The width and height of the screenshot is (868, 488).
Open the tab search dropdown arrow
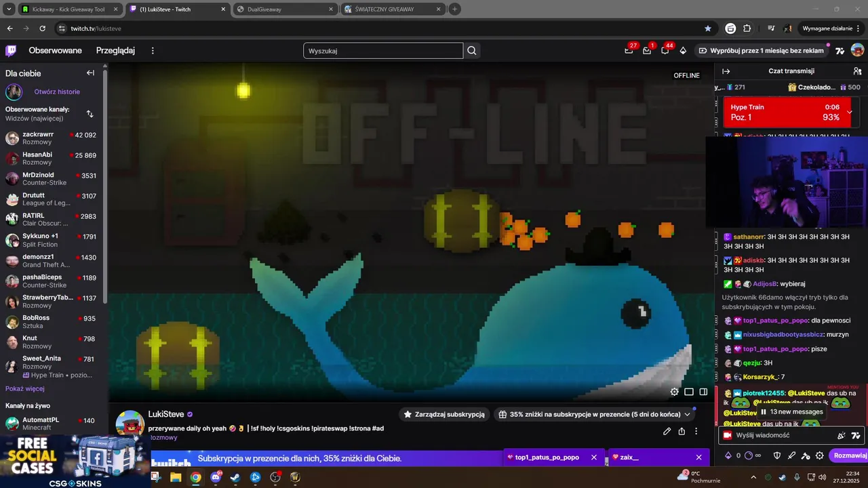click(x=9, y=9)
